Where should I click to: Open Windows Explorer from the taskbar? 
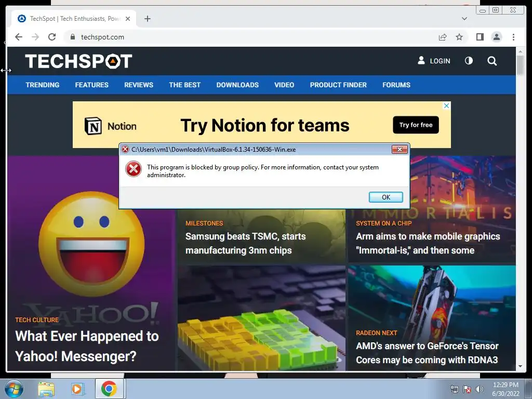point(46,389)
